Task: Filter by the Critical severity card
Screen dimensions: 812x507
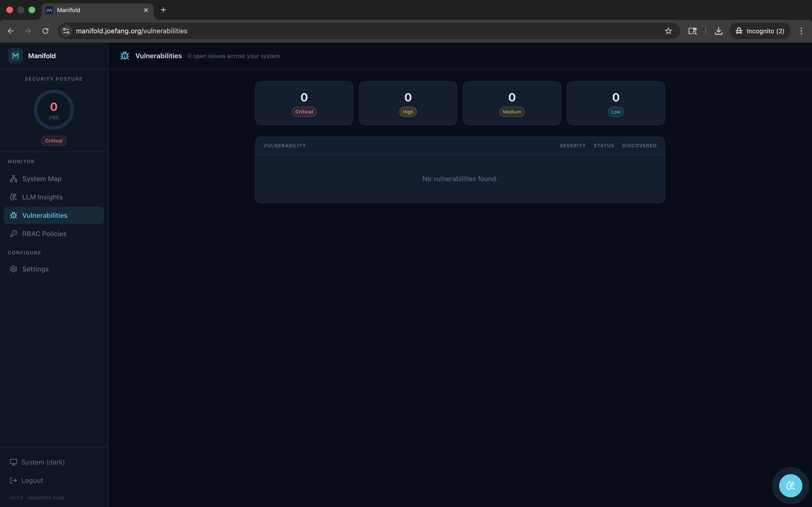Action: coord(304,103)
